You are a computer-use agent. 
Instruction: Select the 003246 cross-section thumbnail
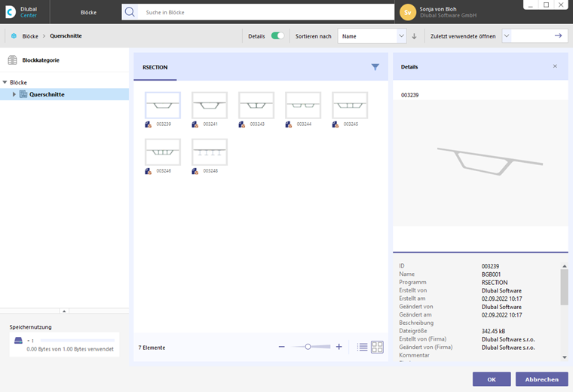(x=163, y=152)
